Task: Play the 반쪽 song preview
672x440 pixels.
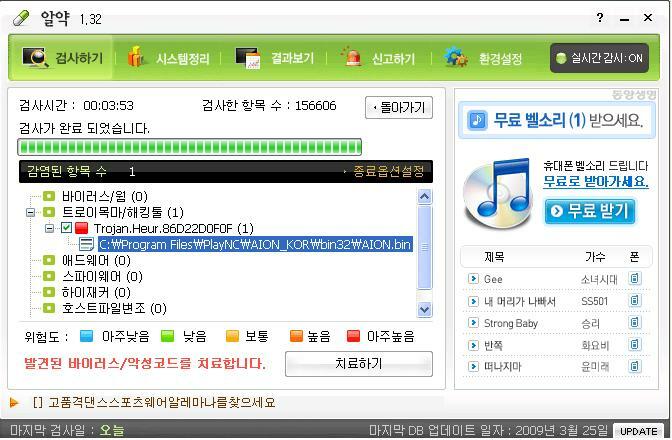Action: [x=473, y=344]
